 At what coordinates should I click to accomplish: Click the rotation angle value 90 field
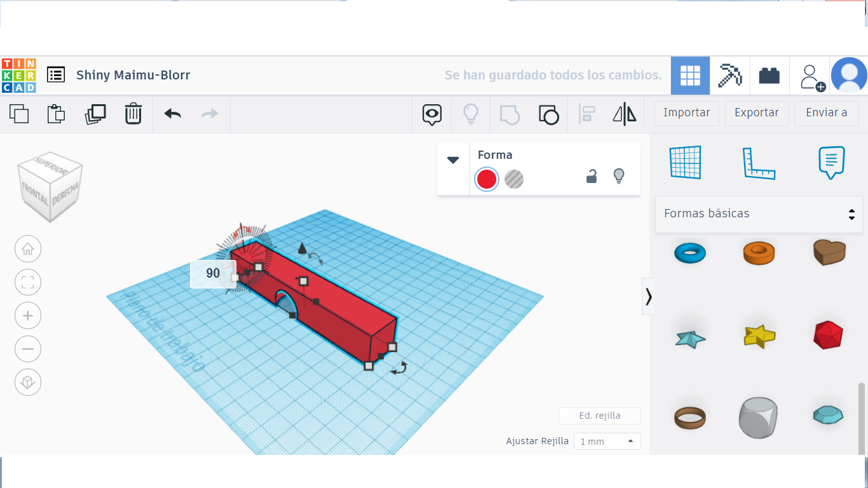(x=213, y=274)
